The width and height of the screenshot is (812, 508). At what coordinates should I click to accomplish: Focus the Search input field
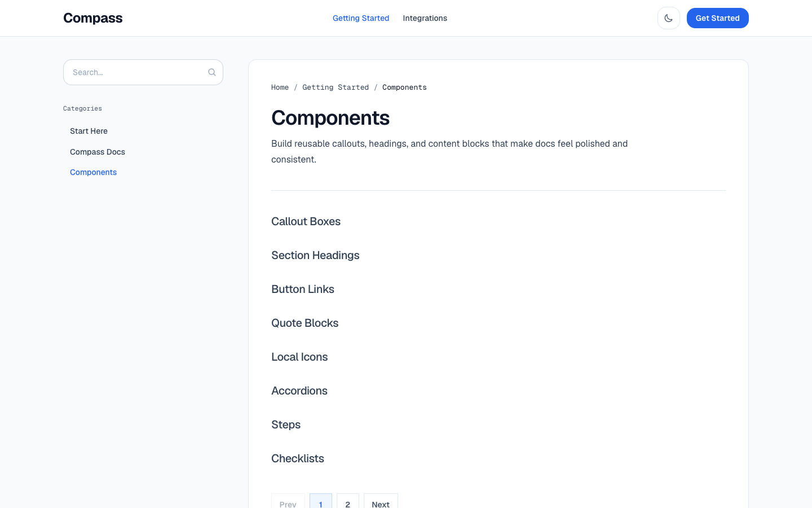click(x=143, y=72)
